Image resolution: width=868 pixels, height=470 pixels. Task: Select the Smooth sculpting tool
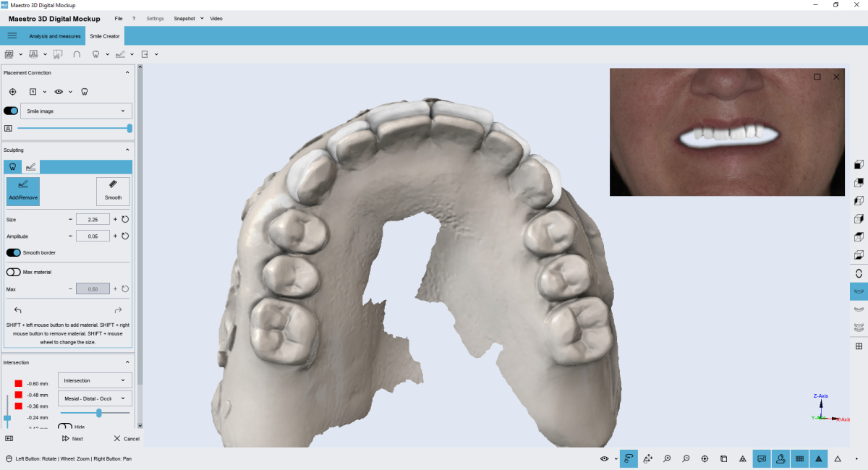point(113,191)
